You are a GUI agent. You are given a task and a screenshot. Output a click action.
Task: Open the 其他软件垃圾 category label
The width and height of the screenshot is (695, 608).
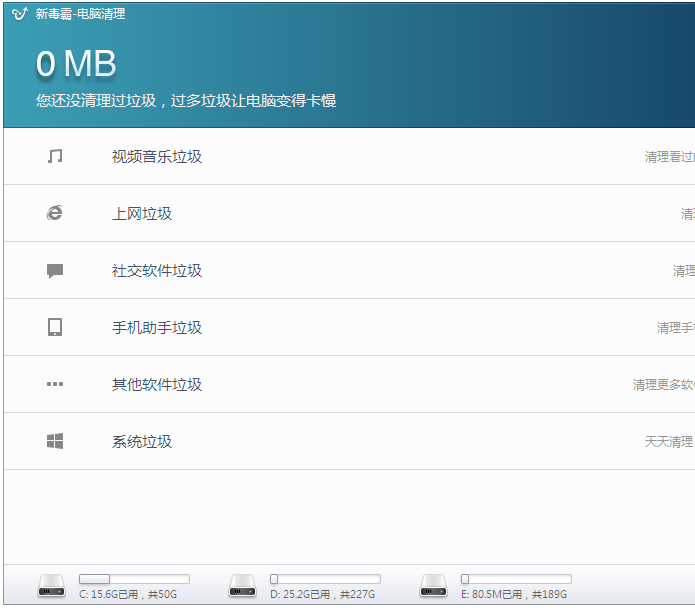(157, 384)
